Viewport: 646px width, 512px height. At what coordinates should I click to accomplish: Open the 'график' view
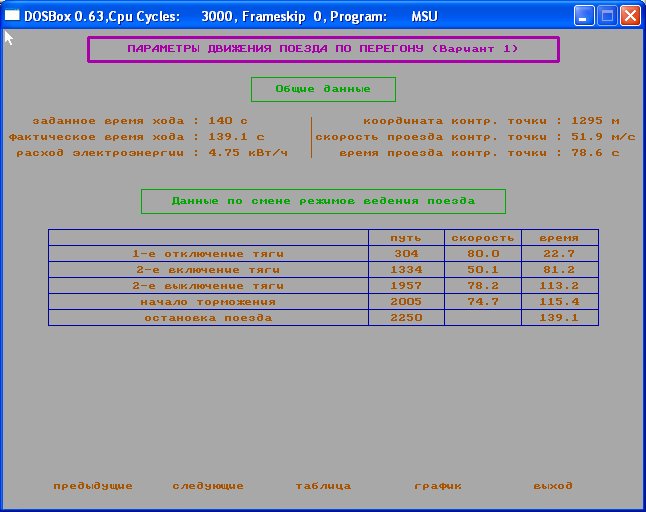tap(438, 486)
